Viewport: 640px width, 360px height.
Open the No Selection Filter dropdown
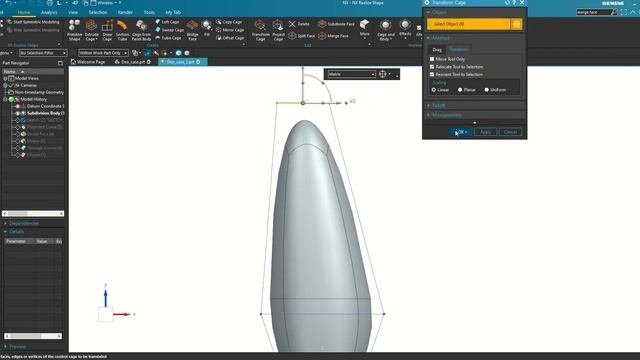coord(43,53)
